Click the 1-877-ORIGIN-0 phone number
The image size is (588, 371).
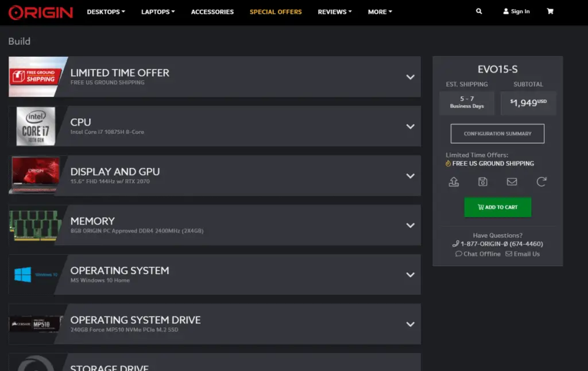(498, 244)
